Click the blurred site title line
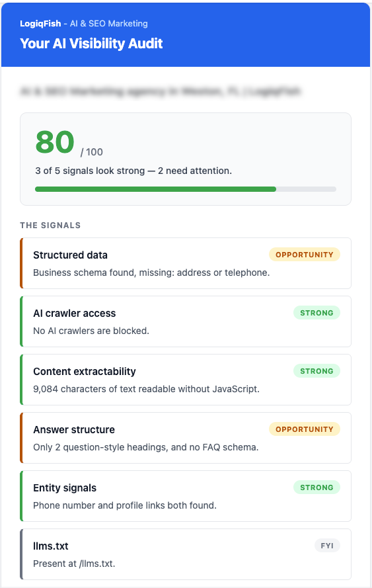This screenshot has width=372, height=588. pos(161,91)
